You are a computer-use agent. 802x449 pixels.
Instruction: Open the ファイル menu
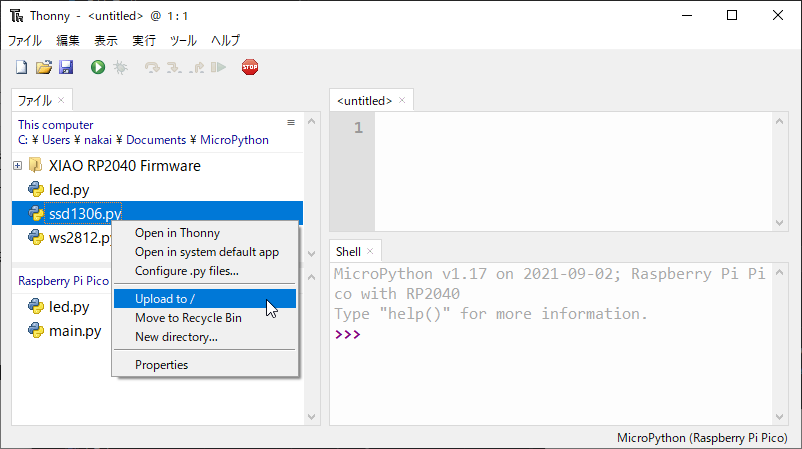(x=25, y=40)
